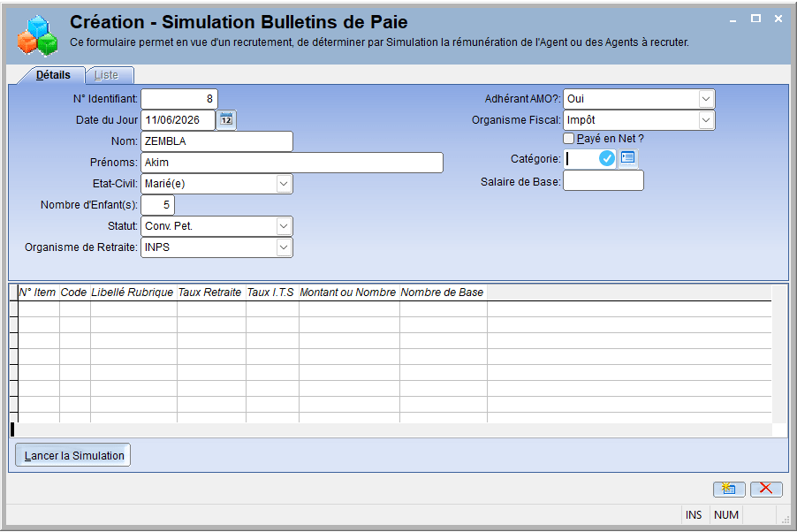This screenshot has height=532, width=797.
Task: Click the Nom field containing ZEMBLA
Action: 216,141
